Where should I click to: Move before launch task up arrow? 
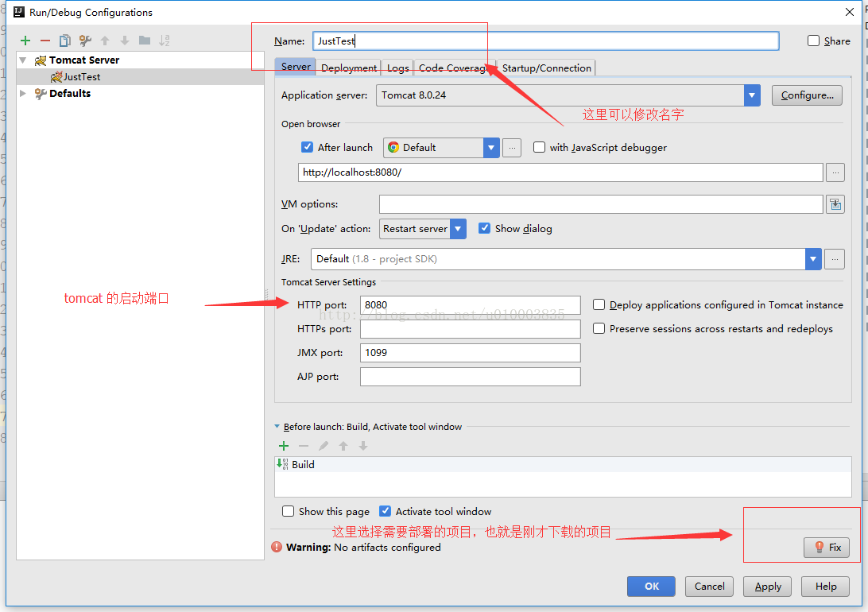(x=343, y=446)
